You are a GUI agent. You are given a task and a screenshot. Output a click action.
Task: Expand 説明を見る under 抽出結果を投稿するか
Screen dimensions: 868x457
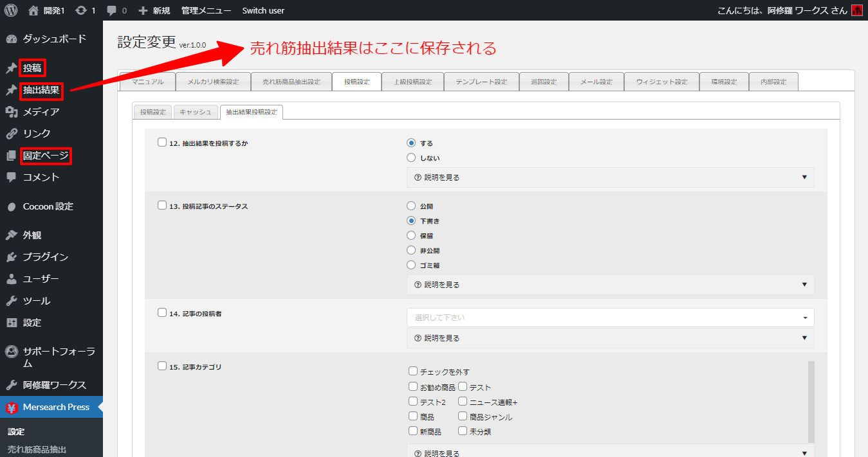pos(610,177)
